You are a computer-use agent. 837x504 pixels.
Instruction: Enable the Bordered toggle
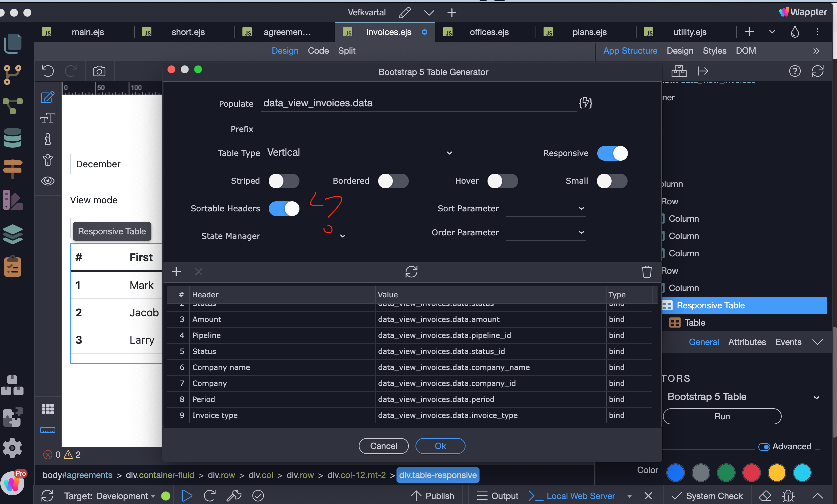(393, 181)
